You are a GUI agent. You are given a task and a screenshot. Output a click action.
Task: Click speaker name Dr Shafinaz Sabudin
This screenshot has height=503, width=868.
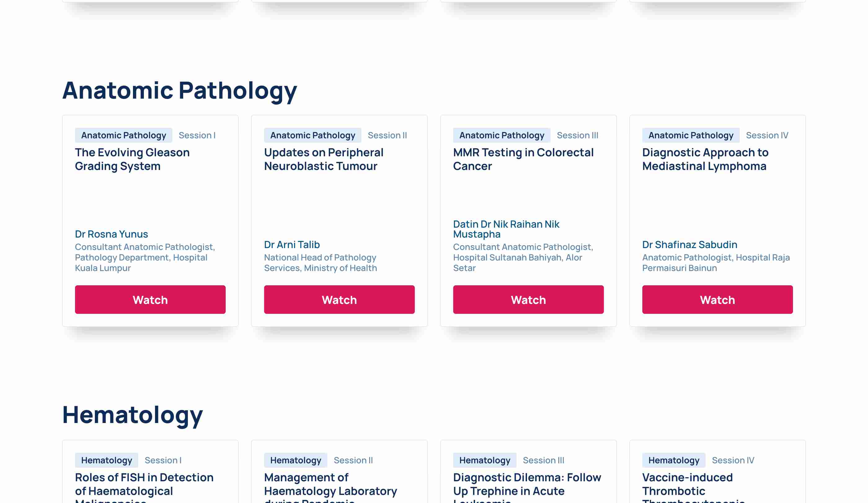[x=690, y=245]
